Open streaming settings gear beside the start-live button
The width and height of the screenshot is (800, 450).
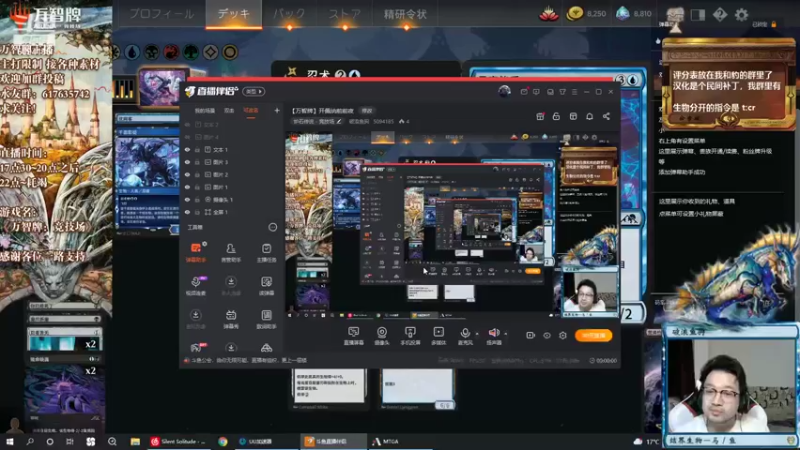[563, 335]
